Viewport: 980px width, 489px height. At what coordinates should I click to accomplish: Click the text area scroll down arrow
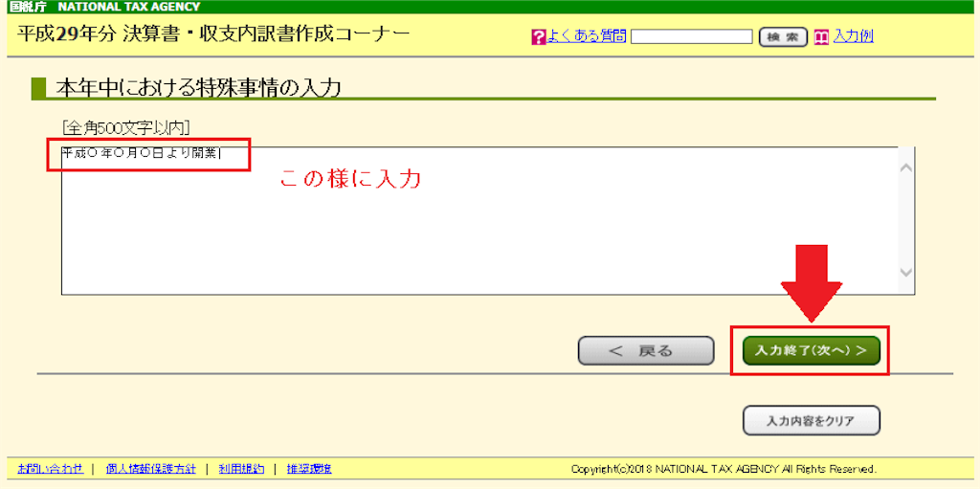pos(906,272)
